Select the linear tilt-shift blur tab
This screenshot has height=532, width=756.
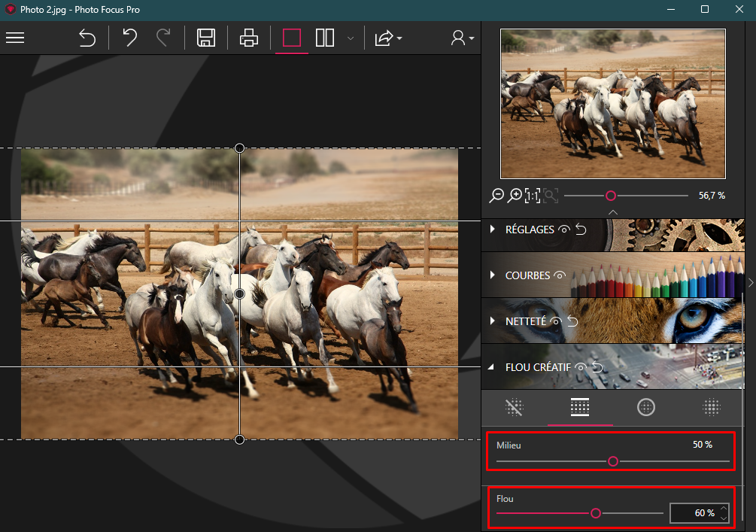pyautogui.click(x=580, y=407)
